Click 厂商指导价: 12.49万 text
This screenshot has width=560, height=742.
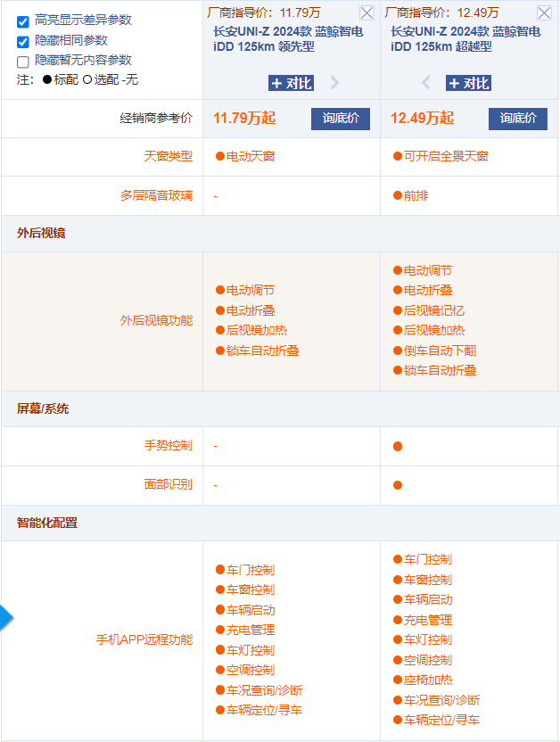(x=441, y=12)
